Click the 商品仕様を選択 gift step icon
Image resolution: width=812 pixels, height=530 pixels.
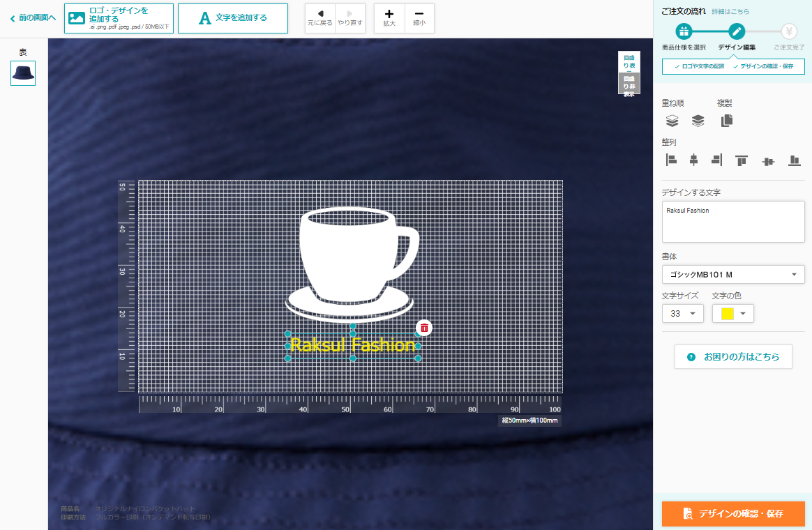(x=684, y=31)
